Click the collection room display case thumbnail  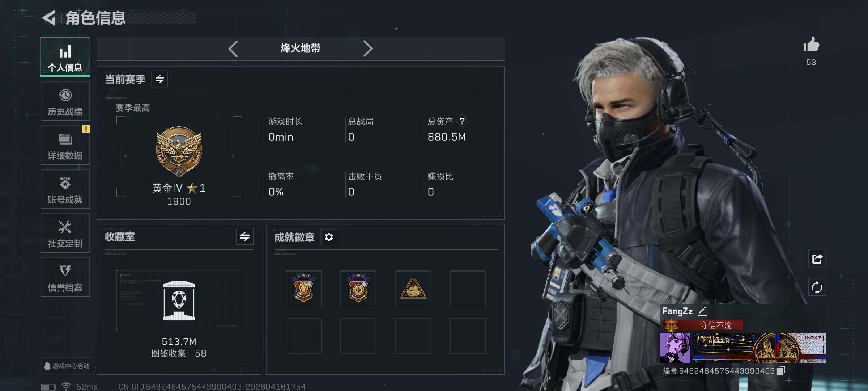(x=179, y=301)
